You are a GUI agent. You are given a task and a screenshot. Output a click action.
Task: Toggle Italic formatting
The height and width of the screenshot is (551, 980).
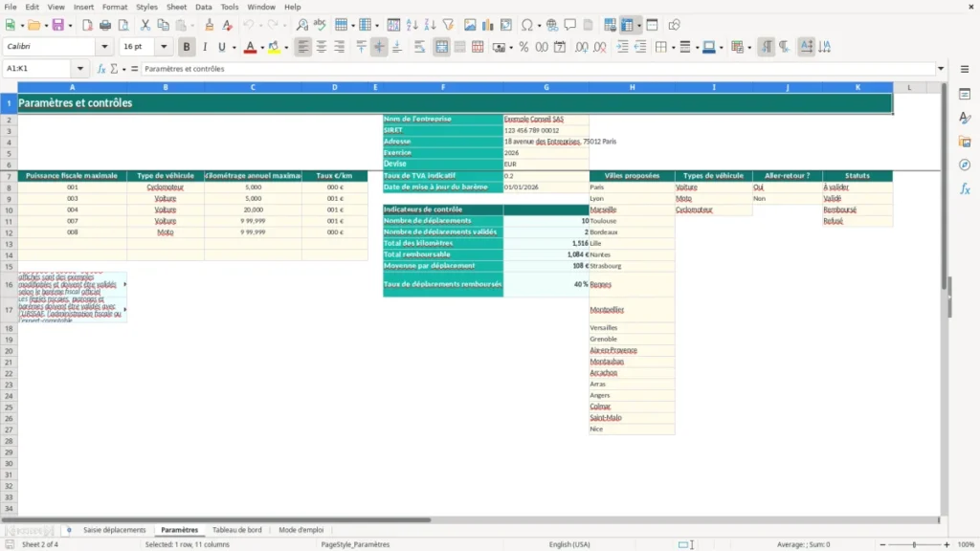[x=205, y=47]
